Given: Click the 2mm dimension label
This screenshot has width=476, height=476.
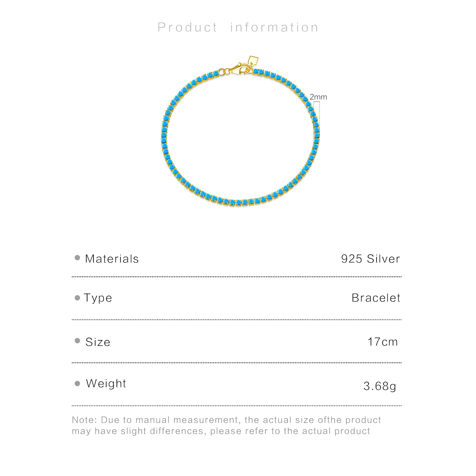Looking at the screenshot, I should click(318, 97).
